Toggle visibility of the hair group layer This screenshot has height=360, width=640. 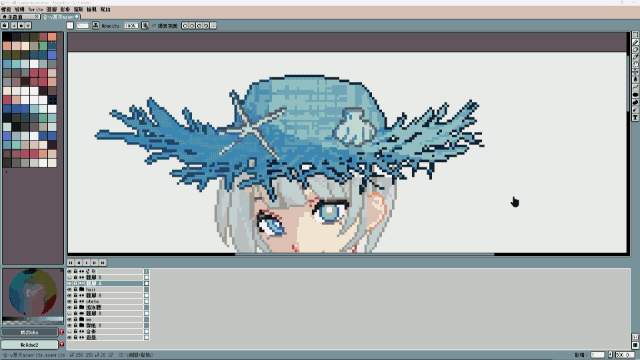pyautogui.click(x=69, y=289)
